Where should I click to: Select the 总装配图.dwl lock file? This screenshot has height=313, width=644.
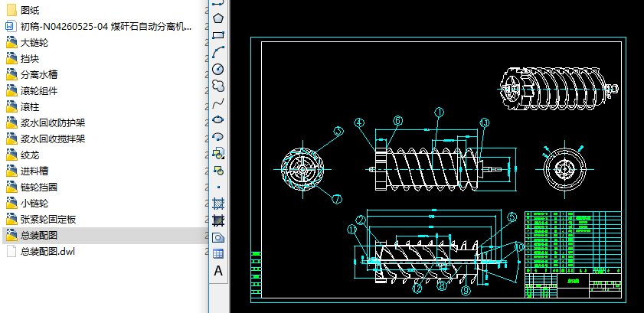pos(41,252)
